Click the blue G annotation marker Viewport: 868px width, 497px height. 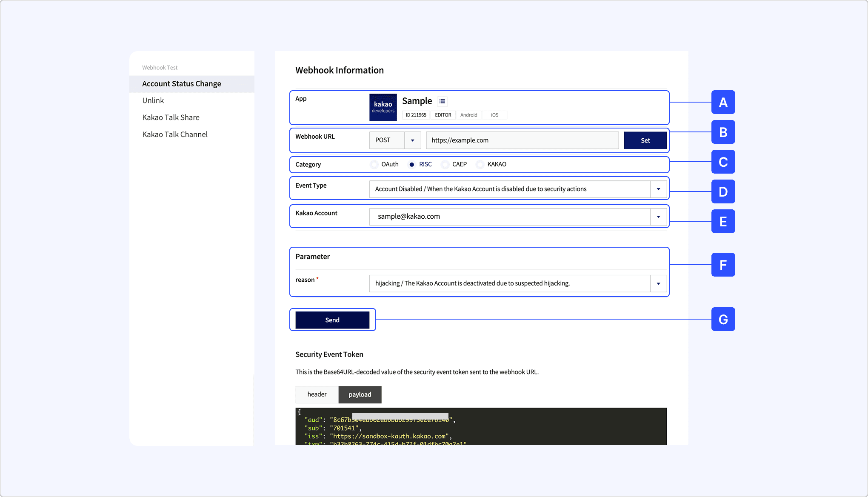click(x=723, y=319)
